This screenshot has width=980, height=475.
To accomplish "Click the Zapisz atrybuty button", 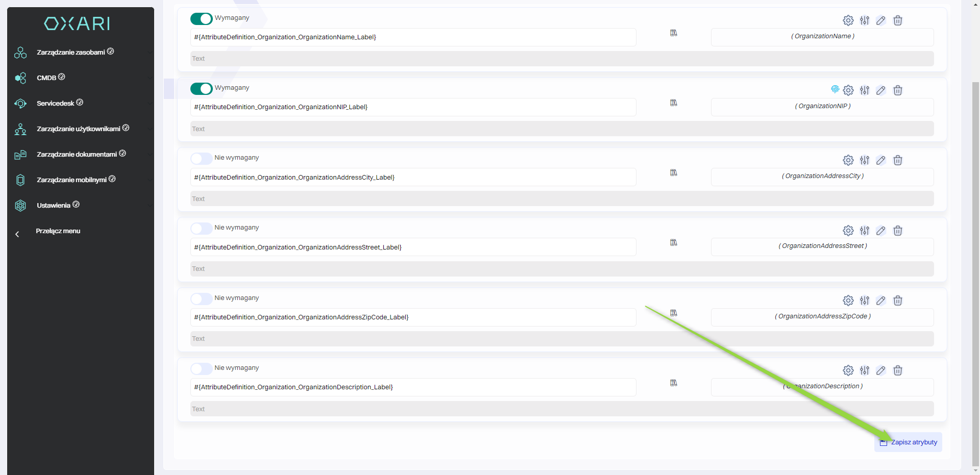I will (x=908, y=442).
